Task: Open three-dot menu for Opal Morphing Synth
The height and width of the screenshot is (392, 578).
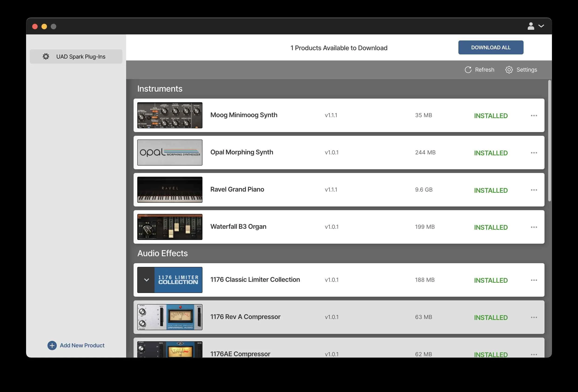Action: pyautogui.click(x=534, y=153)
